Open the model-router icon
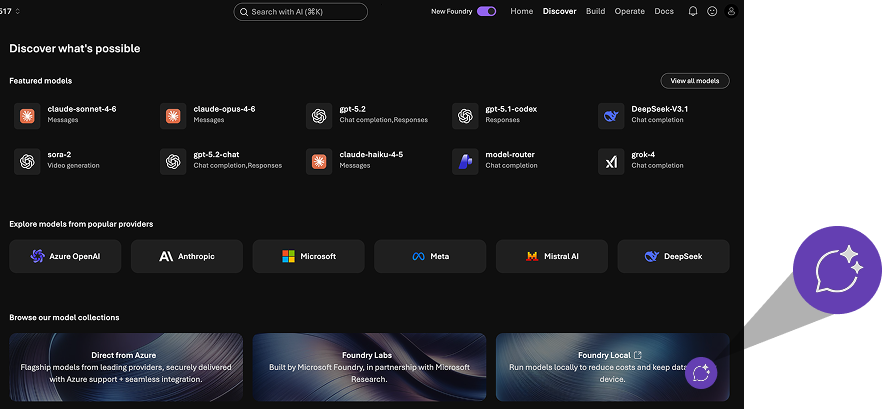Image resolution: width=882 pixels, height=409 pixels. [x=465, y=161]
